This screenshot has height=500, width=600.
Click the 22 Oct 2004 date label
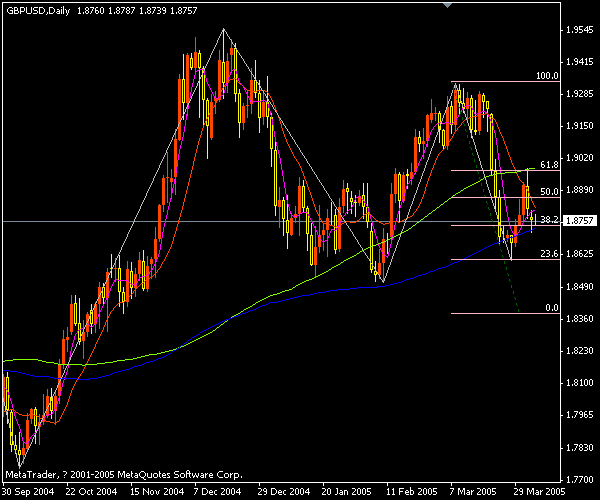(x=91, y=492)
